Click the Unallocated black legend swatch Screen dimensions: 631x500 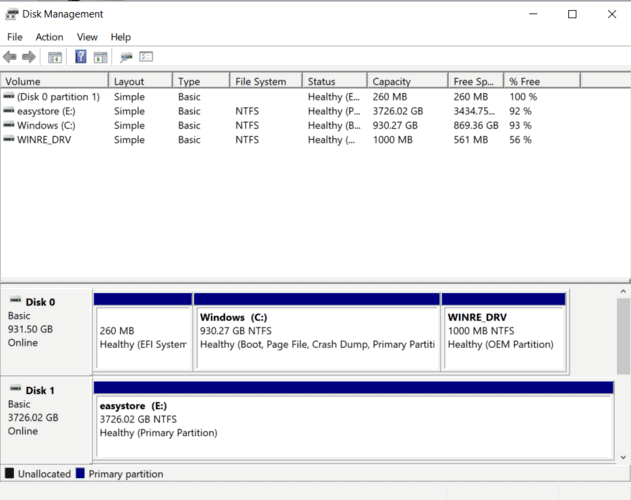(10, 473)
